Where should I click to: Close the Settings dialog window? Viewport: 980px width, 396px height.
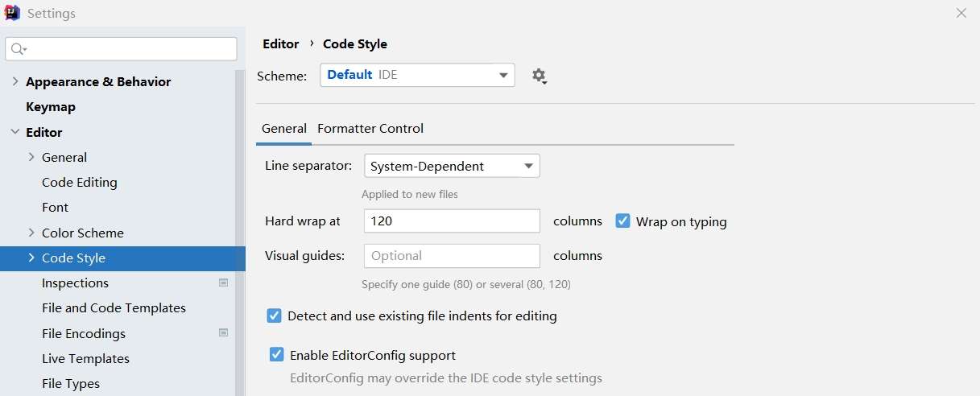click(961, 13)
